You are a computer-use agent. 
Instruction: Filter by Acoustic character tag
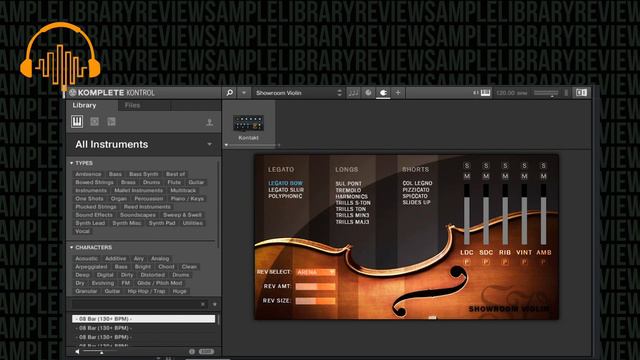[x=87, y=259]
